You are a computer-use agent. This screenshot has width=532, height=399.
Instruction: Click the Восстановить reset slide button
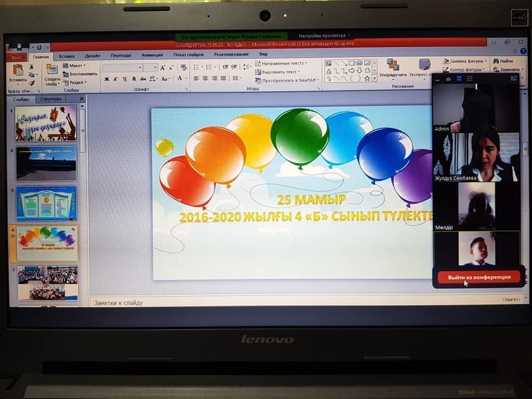[80, 74]
